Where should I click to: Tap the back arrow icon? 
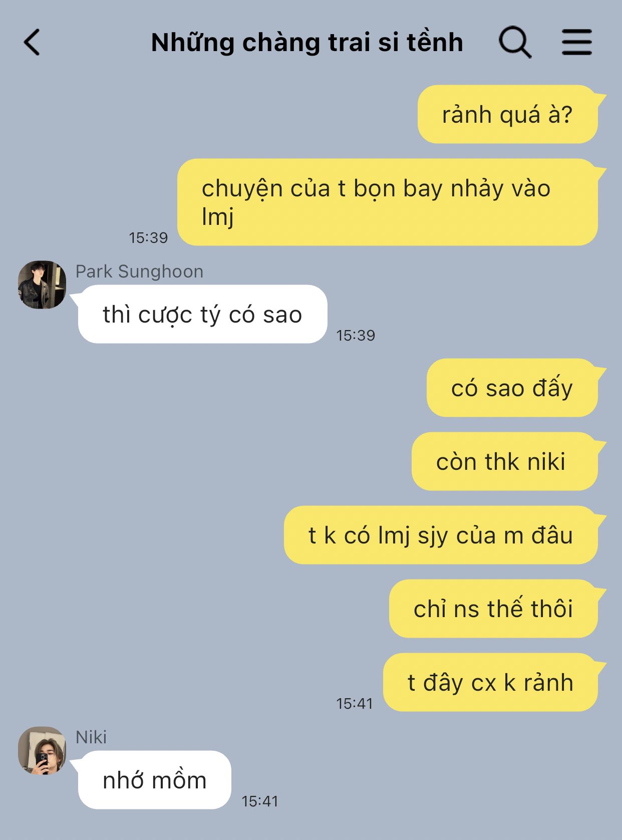(x=32, y=42)
